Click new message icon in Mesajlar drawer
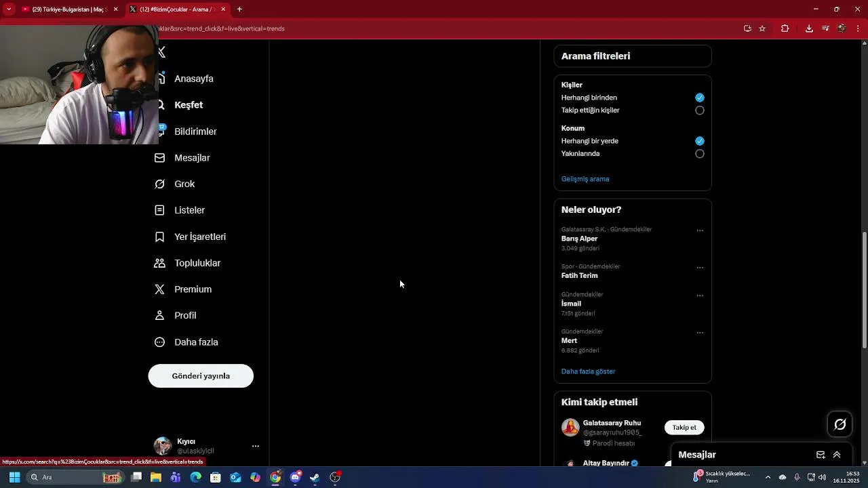Image resolution: width=868 pixels, height=488 pixels. click(821, 455)
